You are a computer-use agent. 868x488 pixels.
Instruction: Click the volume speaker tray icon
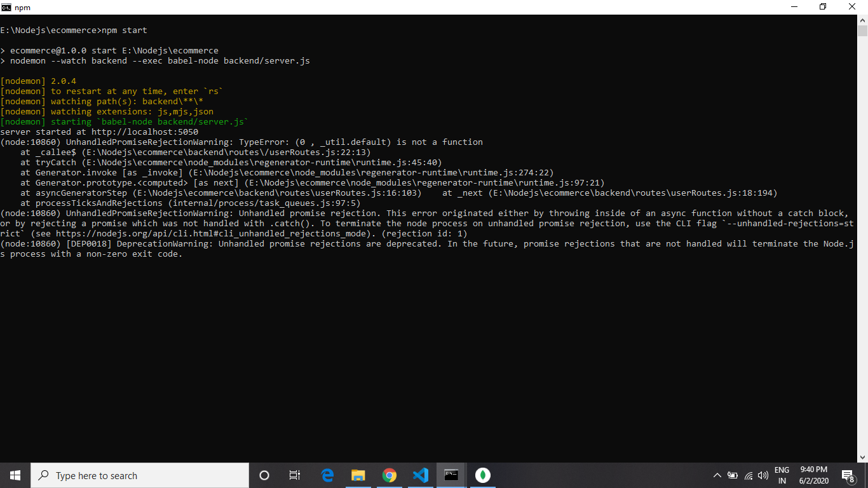pyautogui.click(x=763, y=475)
